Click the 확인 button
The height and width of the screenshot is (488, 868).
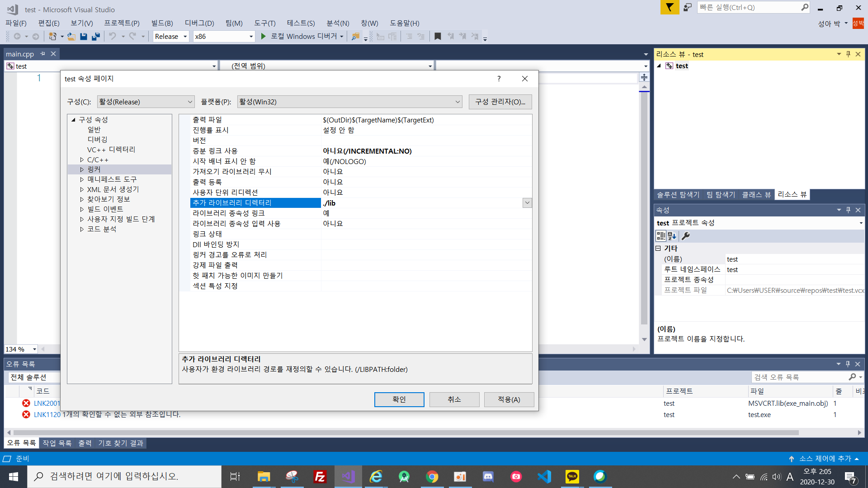click(x=399, y=399)
